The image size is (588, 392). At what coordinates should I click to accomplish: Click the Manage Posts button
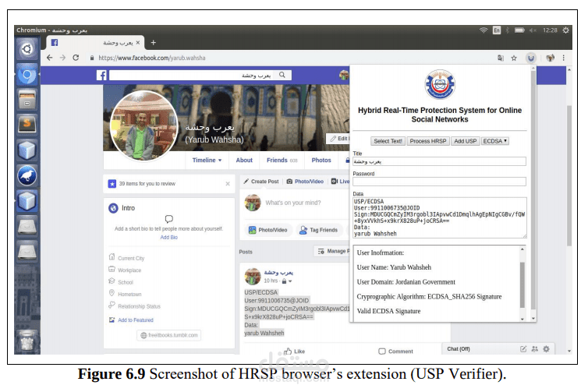coord(333,251)
